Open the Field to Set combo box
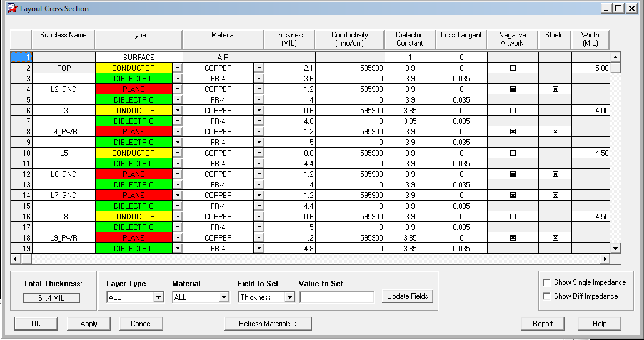Image resolution: width=644 pixels, height=340 pixels. click(289, 297)
